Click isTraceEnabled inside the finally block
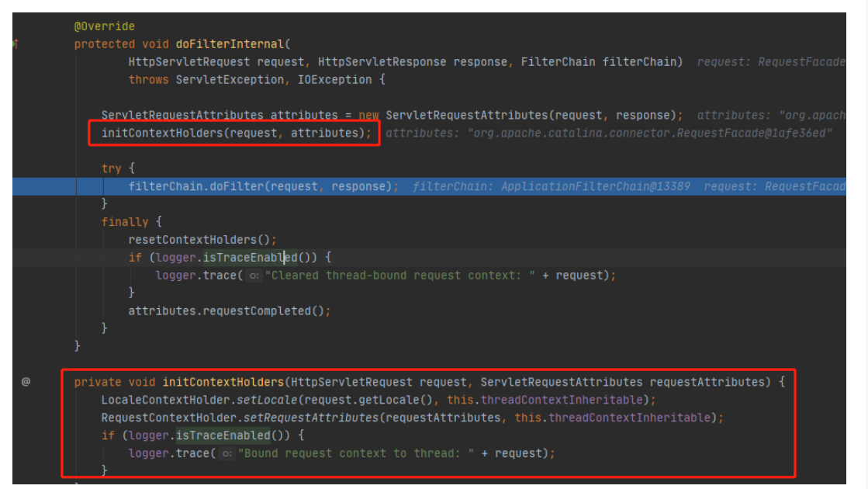This screenshot has height=489, width=868. point(251,258)
